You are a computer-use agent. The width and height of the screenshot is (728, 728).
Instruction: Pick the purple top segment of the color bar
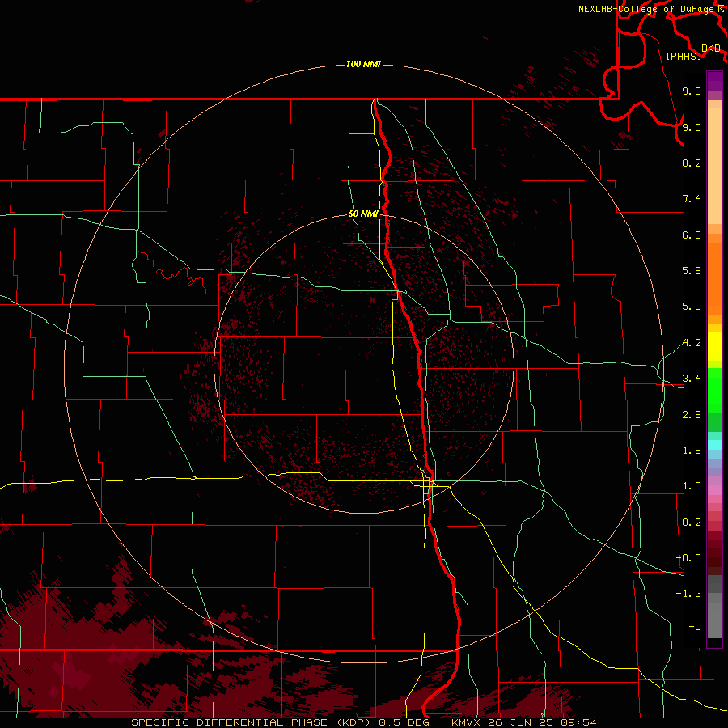[x=714, y=81]
